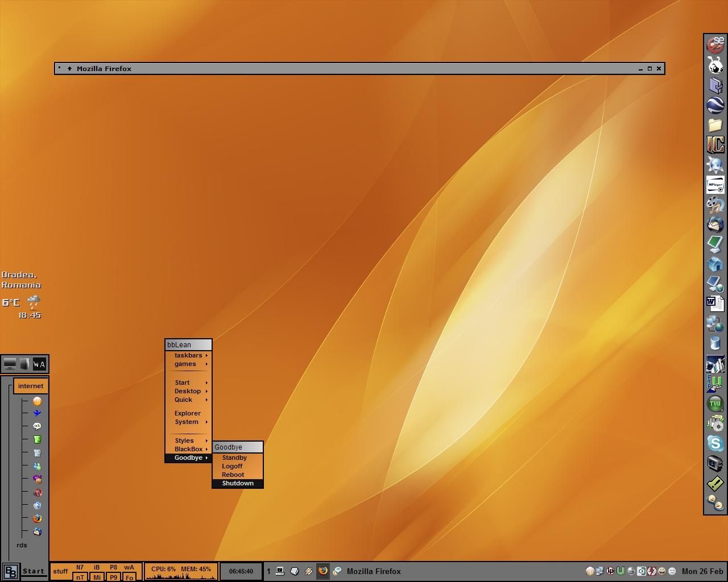This screenshot has height=582, width=728.
Task: Click the weather cloud icon
Action: (34, 302)
